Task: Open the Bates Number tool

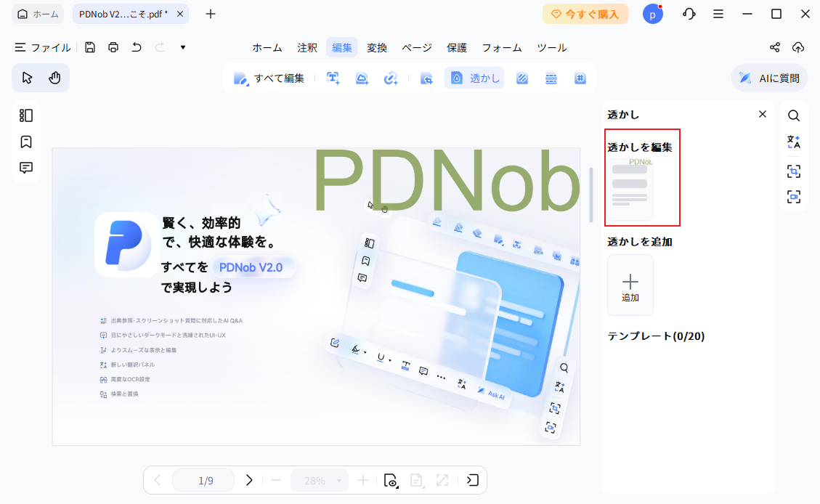Action: tap(580, 78)
